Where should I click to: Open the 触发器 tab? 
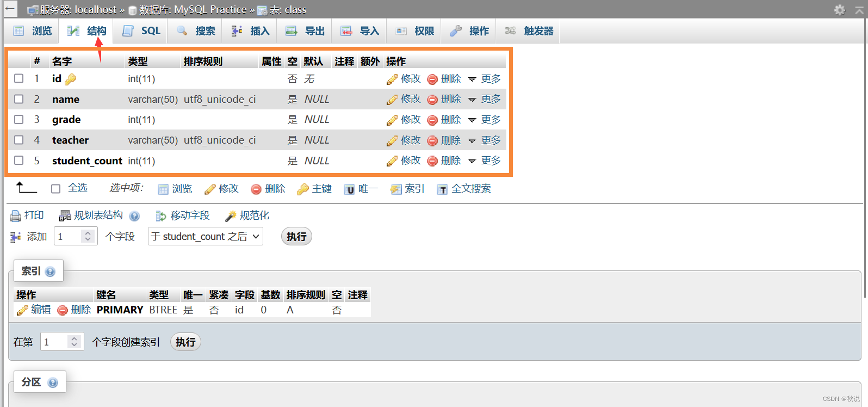tap(529, 31)
